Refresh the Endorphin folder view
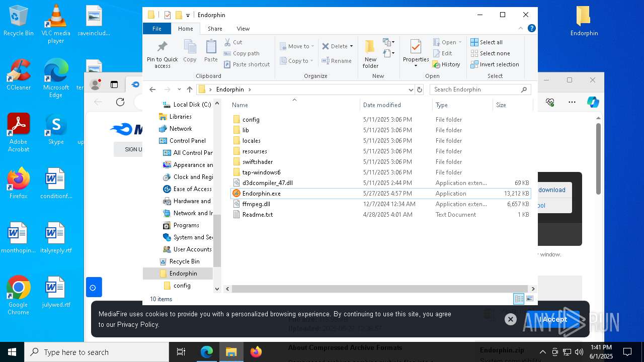Image resolution: width=644 pixels, height=362 pixels. coord(420,89)
